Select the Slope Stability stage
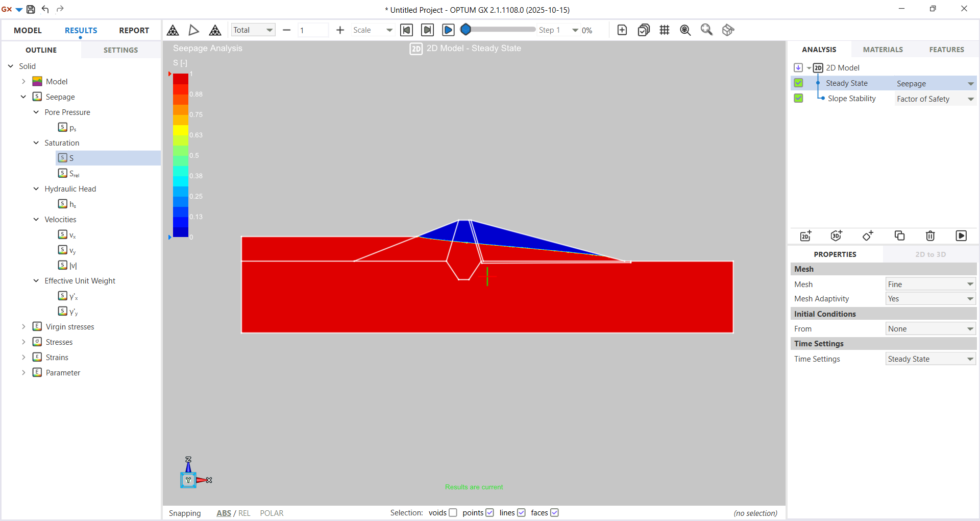Screen dimensions: 980x521 coord(851,99)
